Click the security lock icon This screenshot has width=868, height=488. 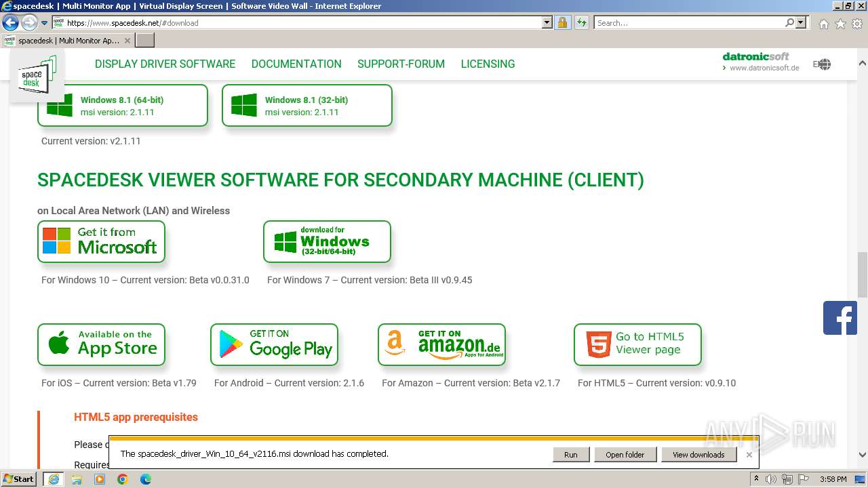tap(562, 22)
